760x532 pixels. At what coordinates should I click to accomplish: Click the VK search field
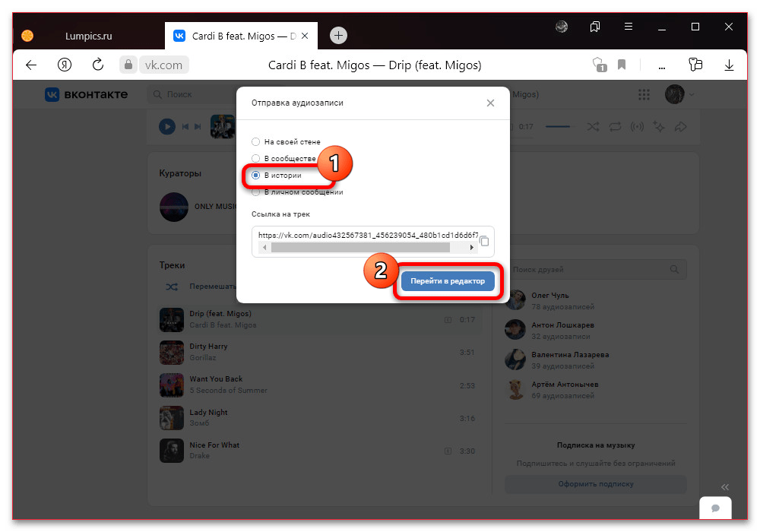(x=192, y=94)
